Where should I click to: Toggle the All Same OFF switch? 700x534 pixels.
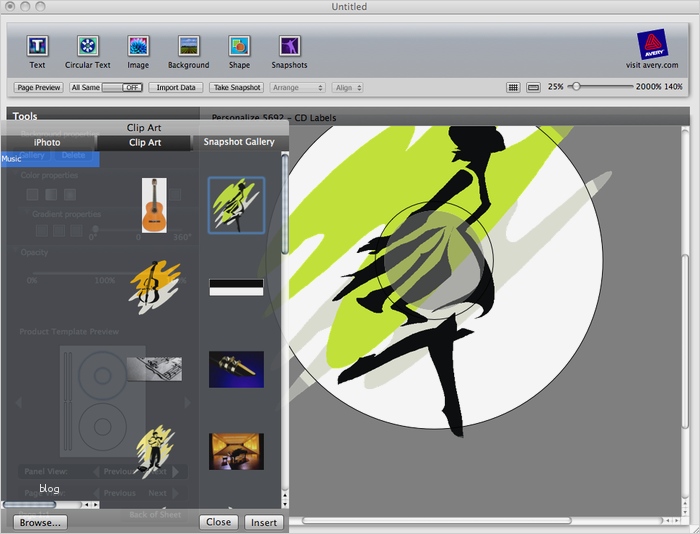(x=122, y=88)
